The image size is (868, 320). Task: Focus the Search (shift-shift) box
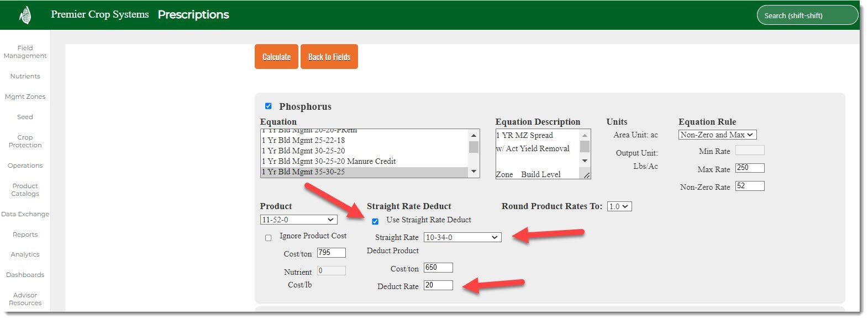807,15
